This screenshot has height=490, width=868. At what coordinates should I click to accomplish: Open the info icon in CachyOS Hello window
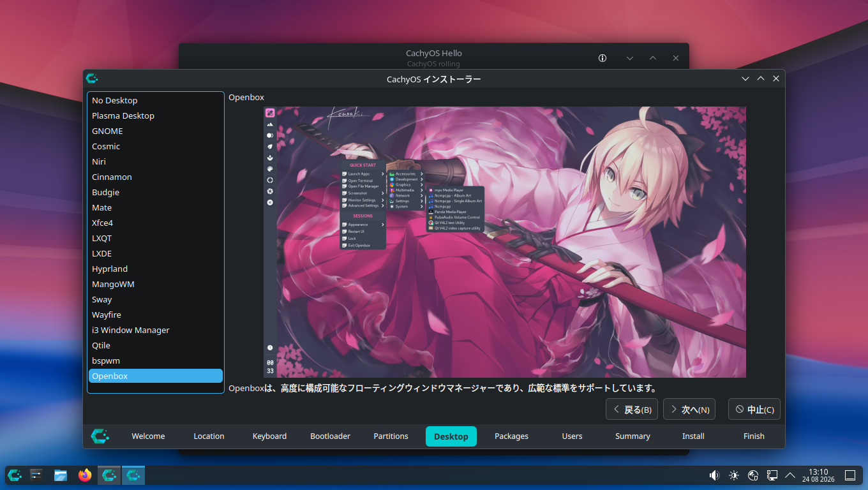pos(602,58)
